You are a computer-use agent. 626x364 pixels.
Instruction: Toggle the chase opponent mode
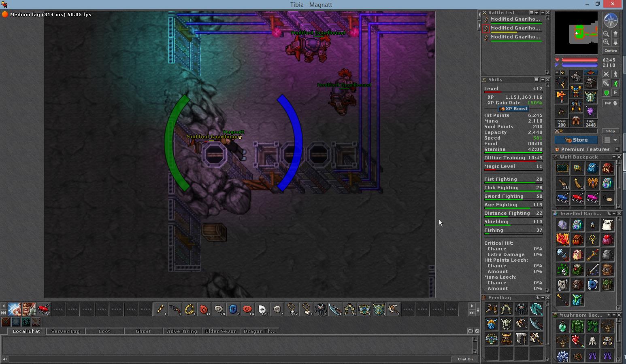click(x=615, y=83)
